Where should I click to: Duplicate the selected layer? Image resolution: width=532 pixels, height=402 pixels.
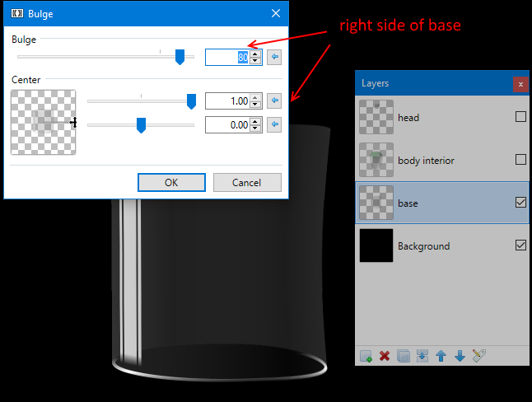coord(403,356)
